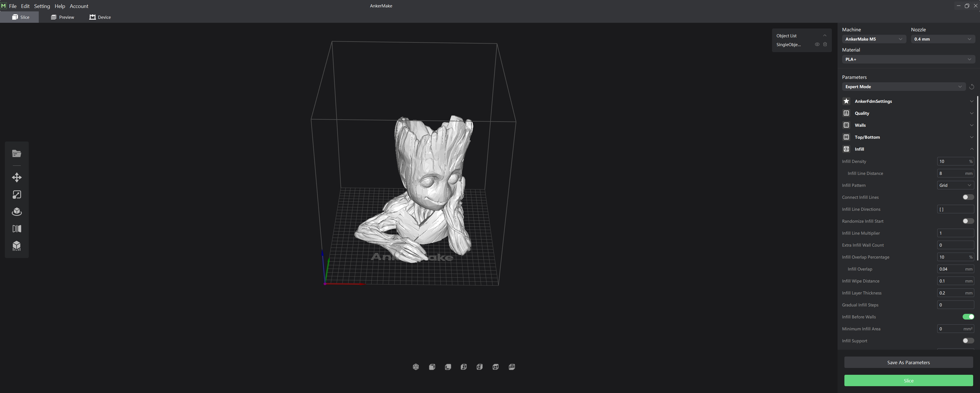The image size is (980, 393).
Task: Expand the AnkerFdmSettings section
Action: point(908,101)
